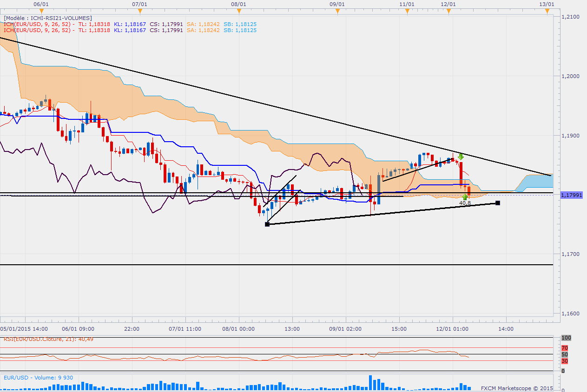Select the black square handle at the support trendline's right end
Screen dimensions: 587x392
pos(498,203)
